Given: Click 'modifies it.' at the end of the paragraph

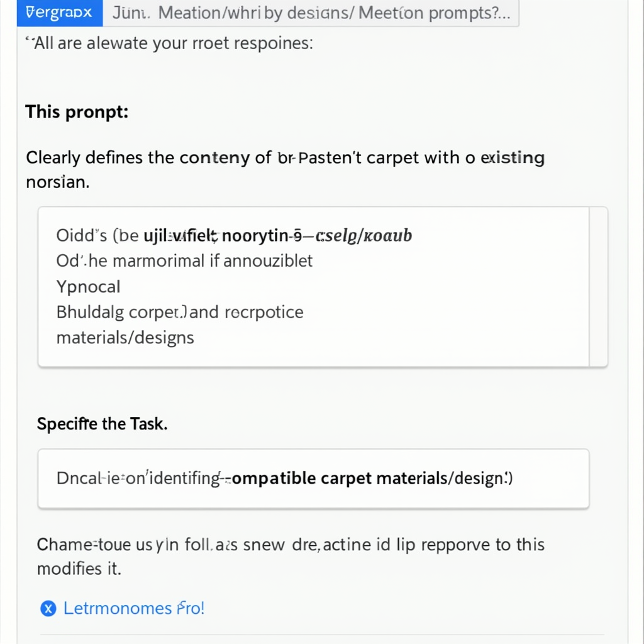Looking at the screenshot, I should (79, 569).
